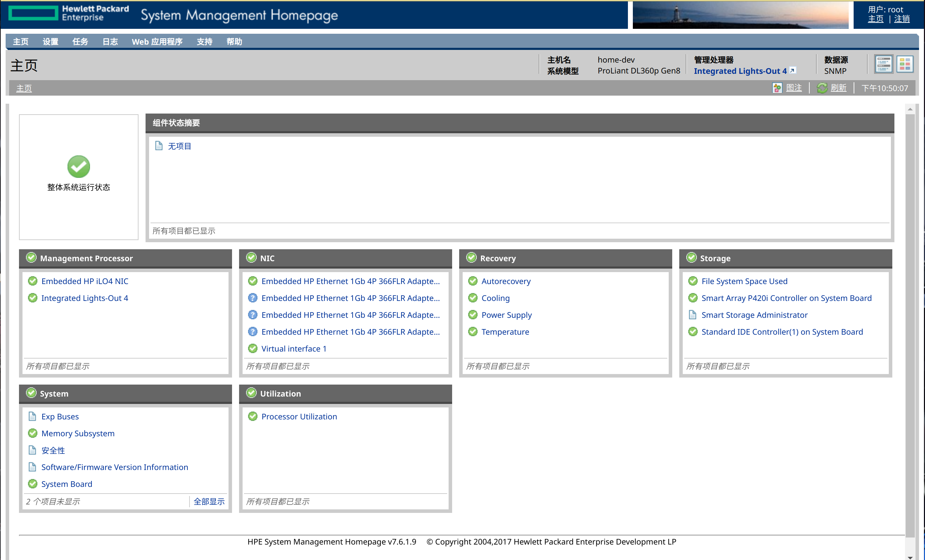Screen dimensions: 925x560
Task: Click the Hewlett Packard Enterprise logo
Action: coord(69,13)
